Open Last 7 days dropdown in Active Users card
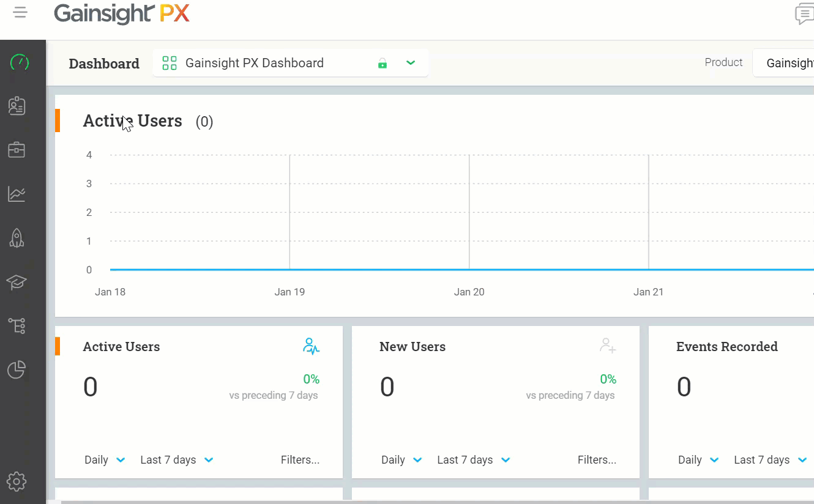The image size is (814, 504). click(x=176, y=460)
